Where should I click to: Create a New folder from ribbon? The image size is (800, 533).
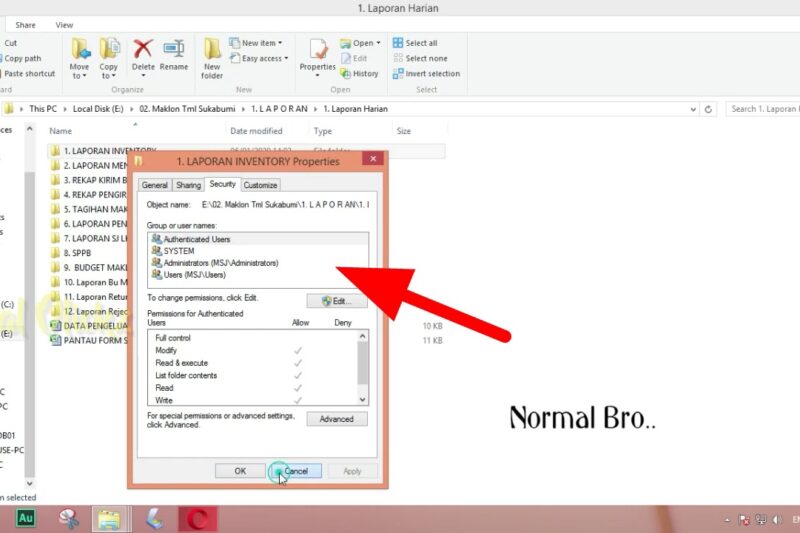pyautogui.click(x=212, y=58)
